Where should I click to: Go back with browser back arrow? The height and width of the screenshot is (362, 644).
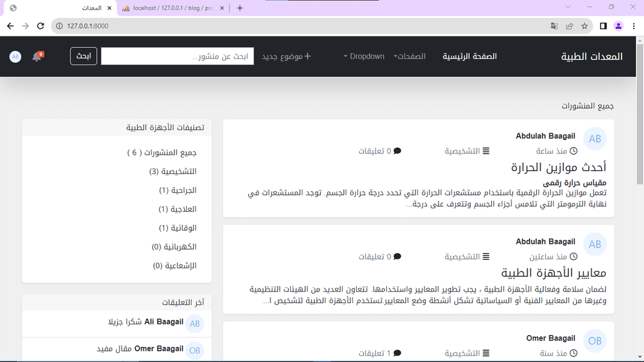click(x=10, y=26)
